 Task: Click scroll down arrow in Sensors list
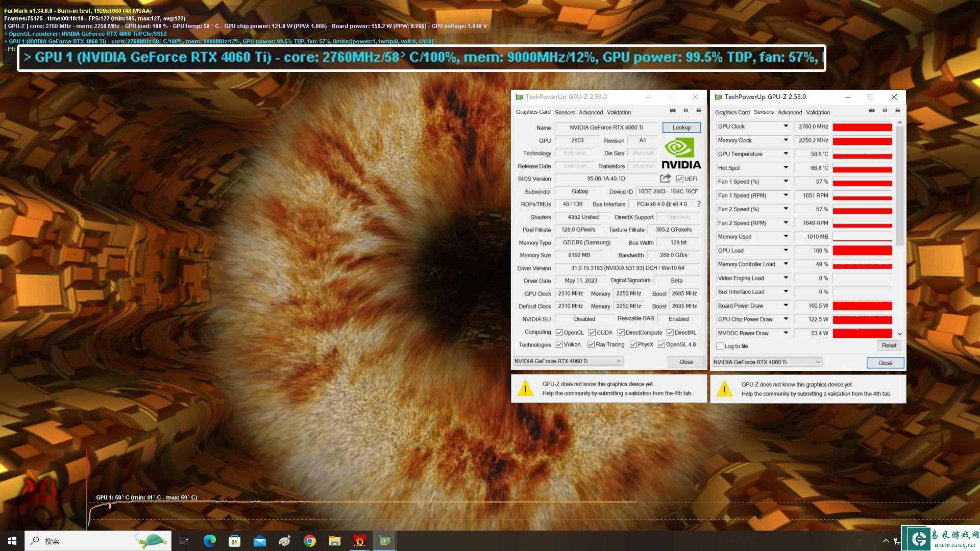click(899, 334)
